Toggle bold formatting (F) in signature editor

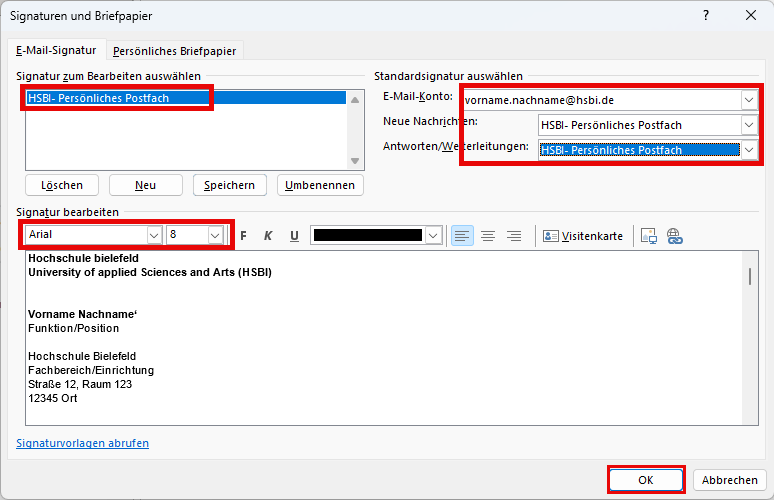pos(243,236)
